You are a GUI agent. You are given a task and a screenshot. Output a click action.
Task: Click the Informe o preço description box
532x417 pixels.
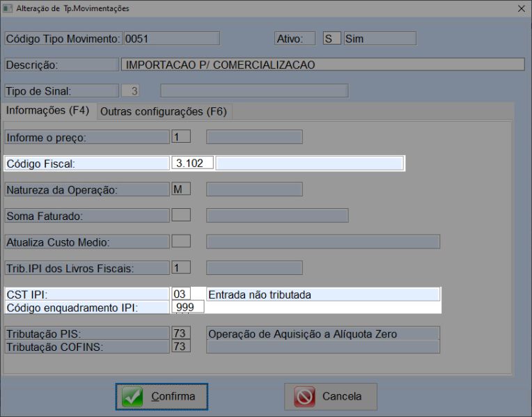254,136
